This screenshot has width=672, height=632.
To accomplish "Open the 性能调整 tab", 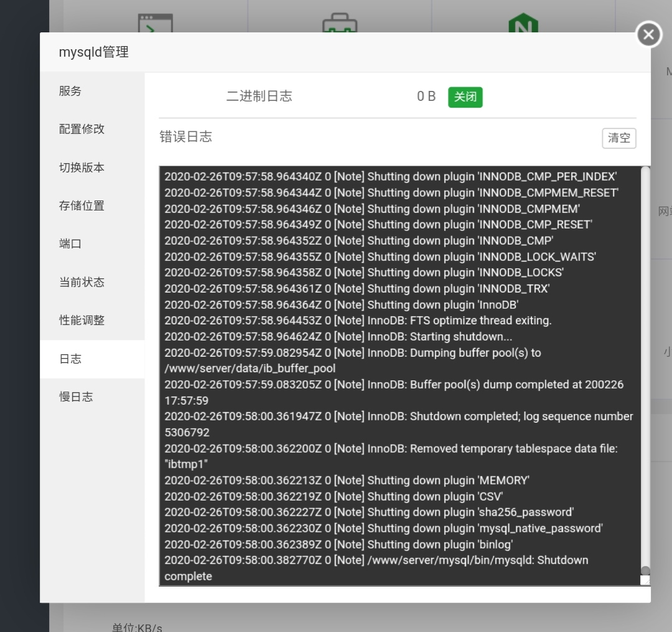I will 82,320.
